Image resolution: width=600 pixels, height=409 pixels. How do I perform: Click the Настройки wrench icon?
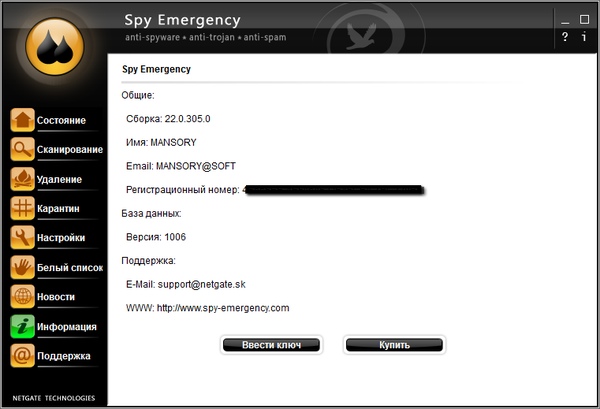(x=22, y=238)
